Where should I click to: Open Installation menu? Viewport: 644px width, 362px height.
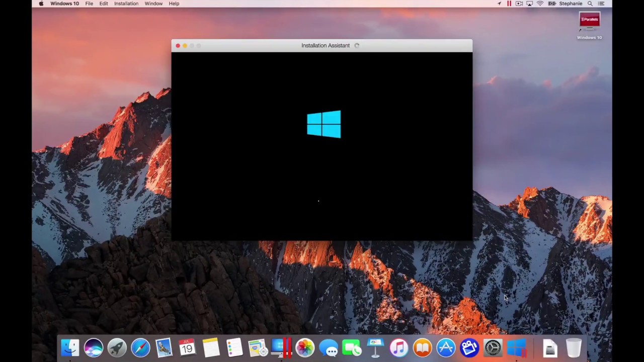click(x=126, y=4)
